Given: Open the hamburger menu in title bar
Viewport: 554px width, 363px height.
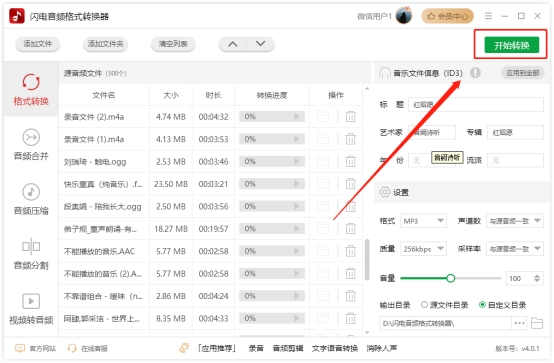Looking at the screenshot, I should click(x=488, y=16).
